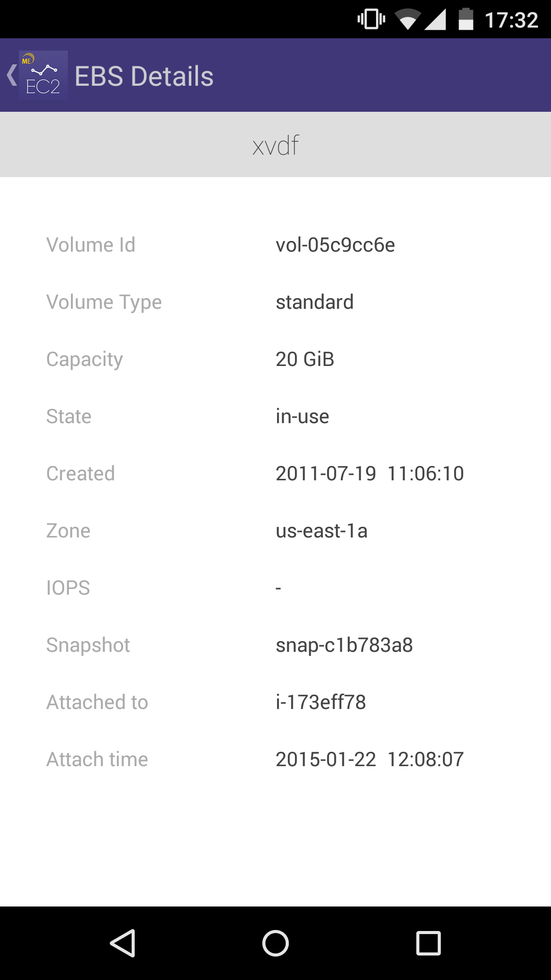Tap the status bar clock 17:32
551x980 pixels.
pyautogui.click(x=511, y=20)
